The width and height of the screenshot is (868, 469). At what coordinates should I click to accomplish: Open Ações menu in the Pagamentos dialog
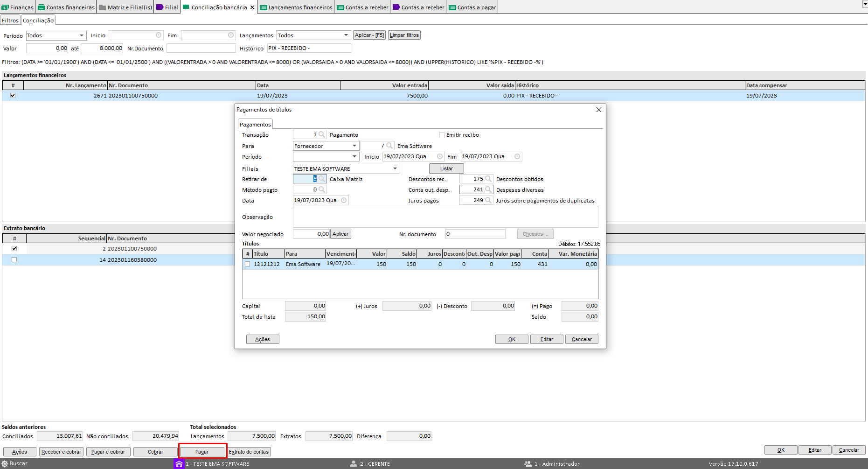[263, 339]
